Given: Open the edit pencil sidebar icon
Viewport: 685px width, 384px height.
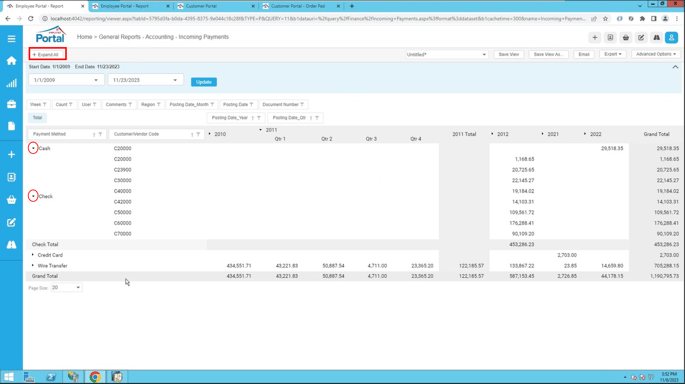Looking at the screenshot, I should tap(11, 222).
